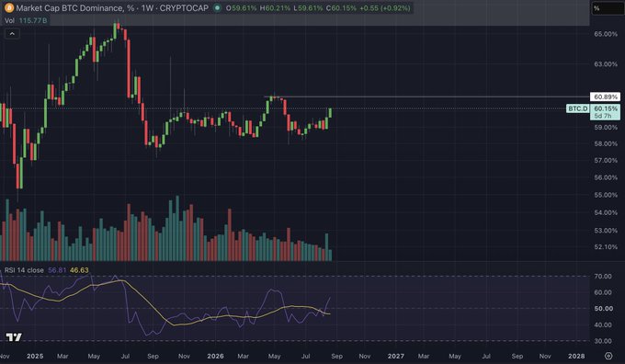Click the 2026 label on the time axis
Viewport: 625px width, 364px height.
click(x=215, y=356)
